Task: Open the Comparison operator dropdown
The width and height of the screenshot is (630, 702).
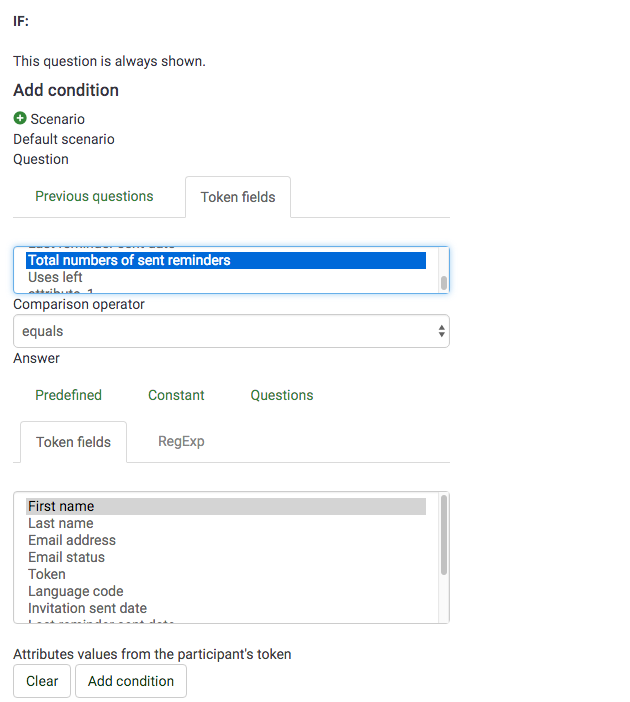Action: (x=231, y=331)
